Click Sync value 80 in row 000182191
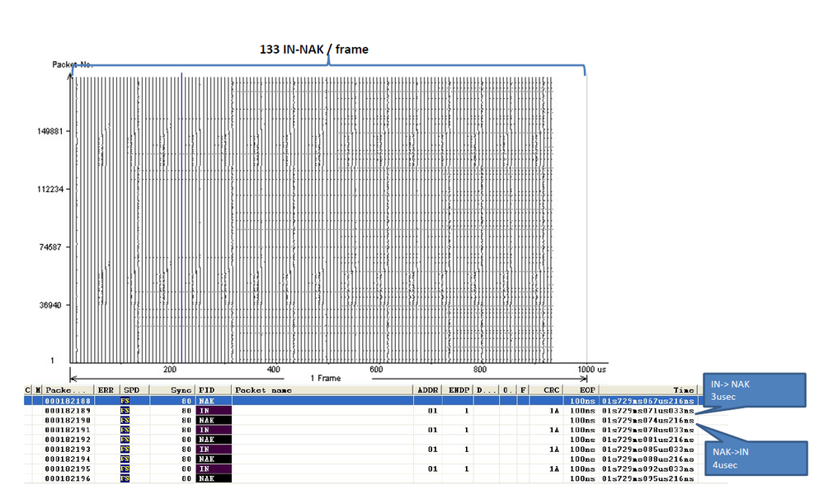The image size is (824, 504). click(x=186, y=430)
